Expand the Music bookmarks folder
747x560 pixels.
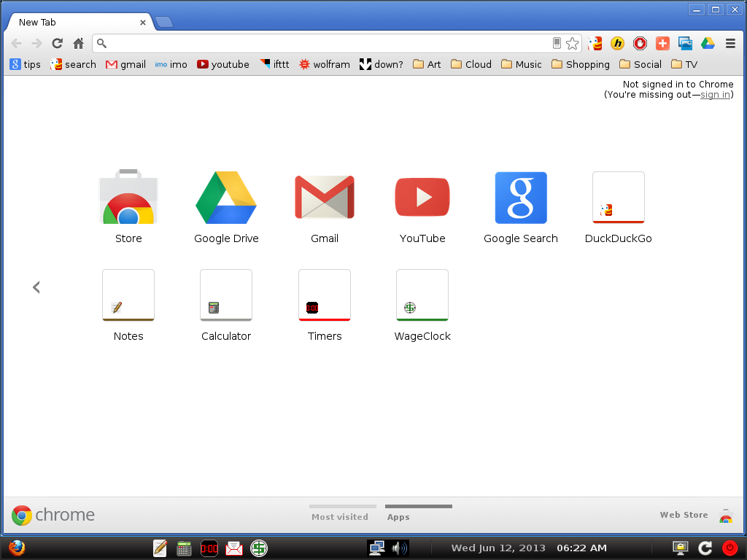(x=521, y=64)
